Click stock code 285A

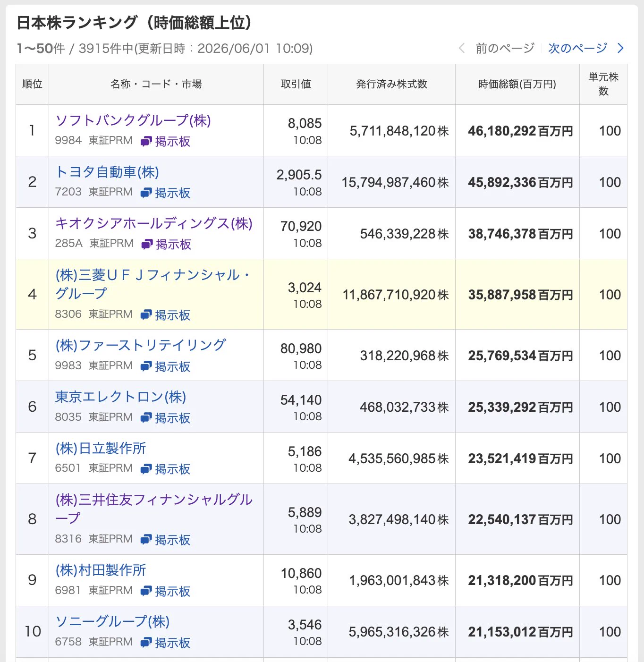click(68, 243)
